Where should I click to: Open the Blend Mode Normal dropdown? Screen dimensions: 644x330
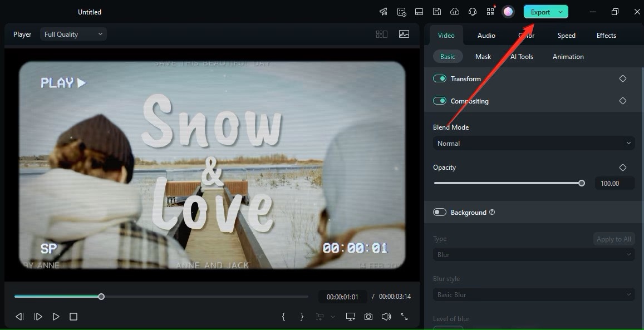(x=534, y=143)
